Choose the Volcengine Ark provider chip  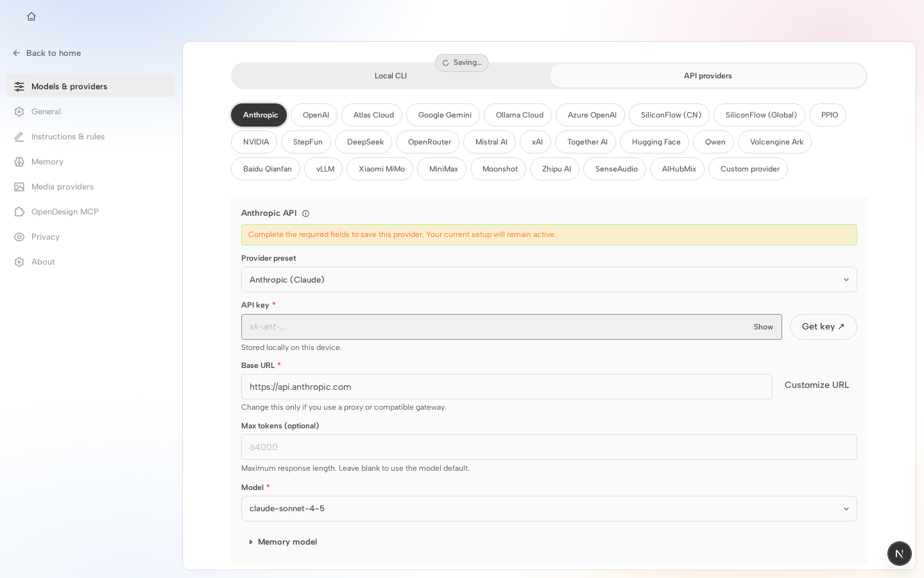point(775,142)
